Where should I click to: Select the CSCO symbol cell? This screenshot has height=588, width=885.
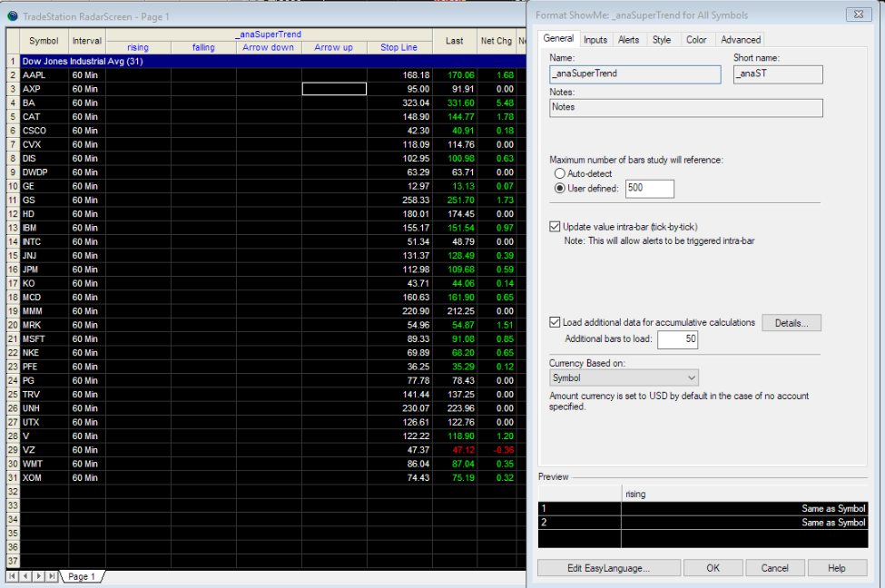click(x=44, y=131)
